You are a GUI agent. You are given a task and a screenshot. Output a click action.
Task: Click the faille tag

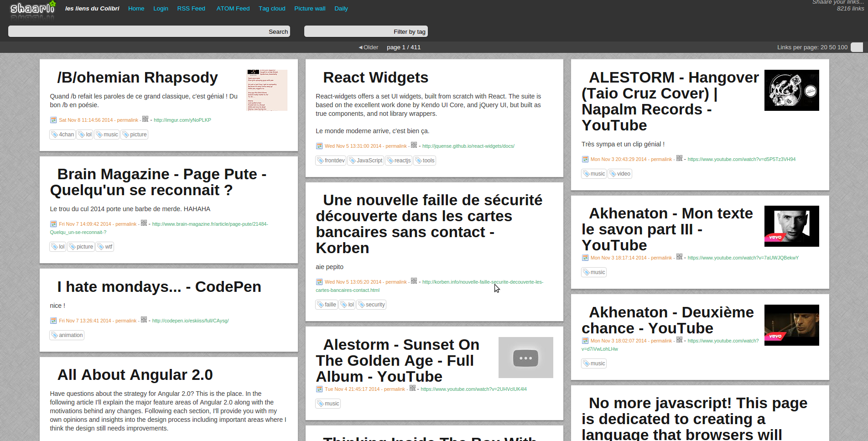[327, 305]
